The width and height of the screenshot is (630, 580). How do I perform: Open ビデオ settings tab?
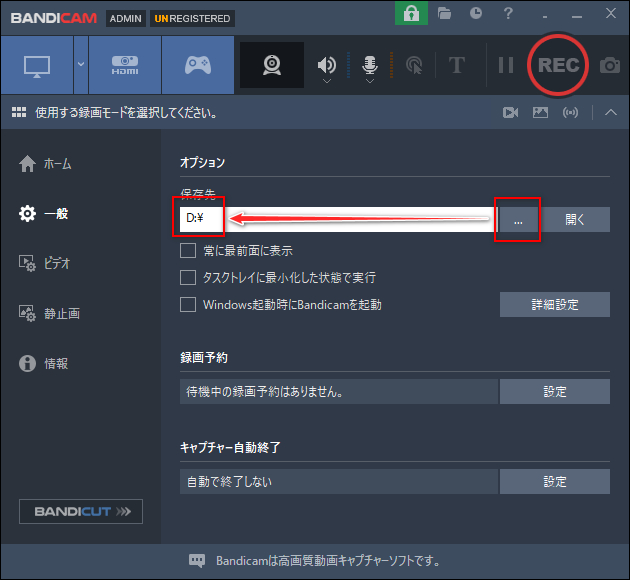(x=45, y=263)
